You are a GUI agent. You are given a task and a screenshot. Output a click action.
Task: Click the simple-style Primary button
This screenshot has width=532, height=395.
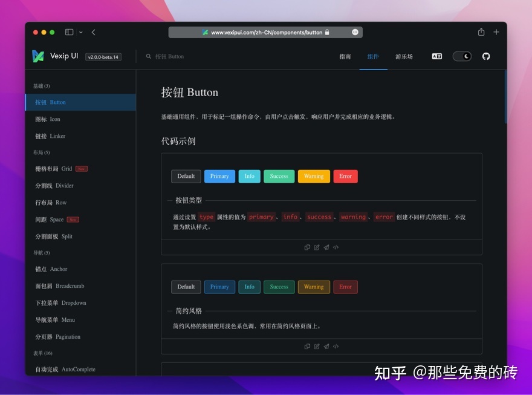click(219, 287)
